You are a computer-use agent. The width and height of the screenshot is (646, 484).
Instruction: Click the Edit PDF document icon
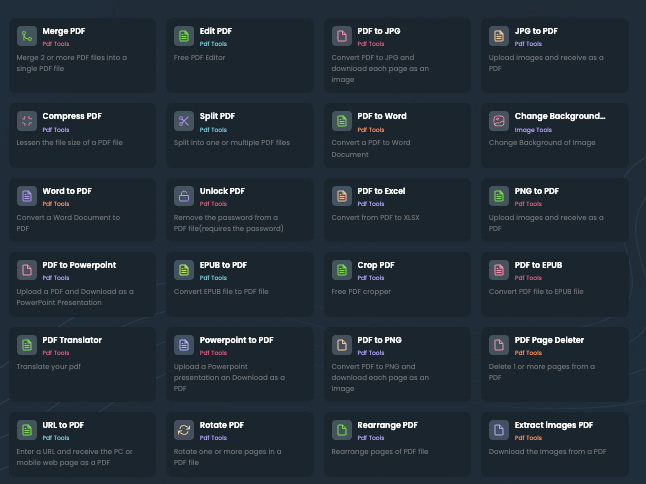(x=184, y=36)
